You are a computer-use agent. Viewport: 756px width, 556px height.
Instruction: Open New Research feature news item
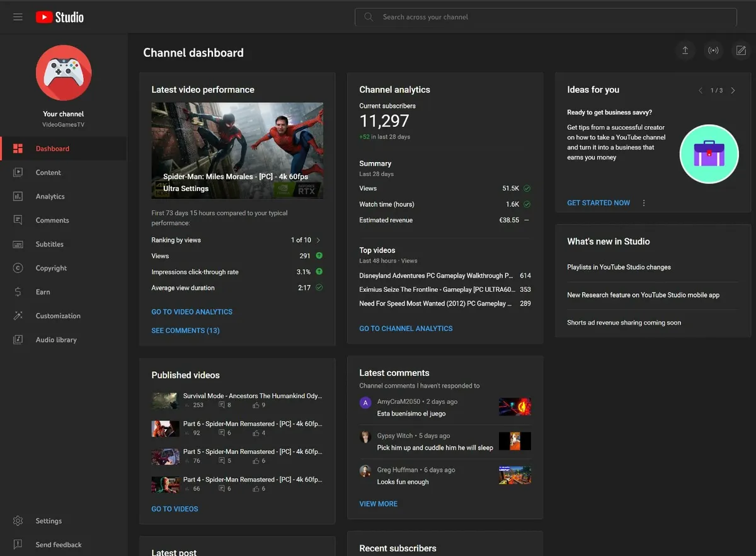tap(643, 295)
